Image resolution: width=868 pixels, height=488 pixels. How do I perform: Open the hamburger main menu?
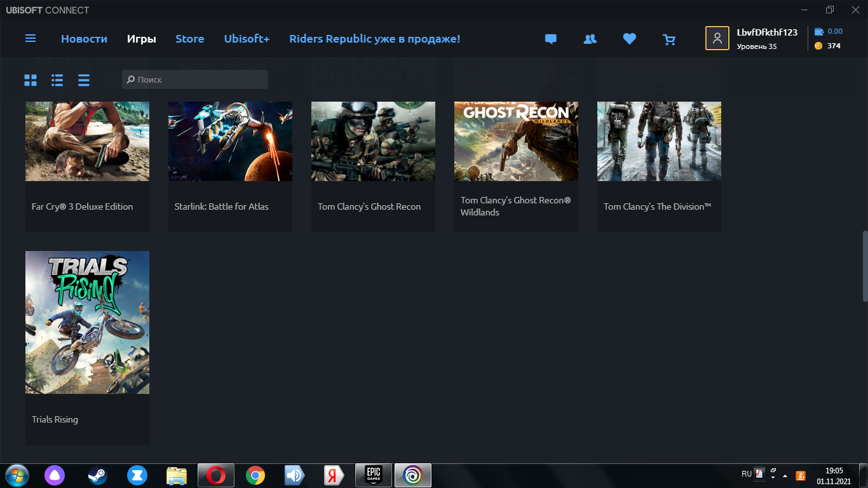(31, 39)
